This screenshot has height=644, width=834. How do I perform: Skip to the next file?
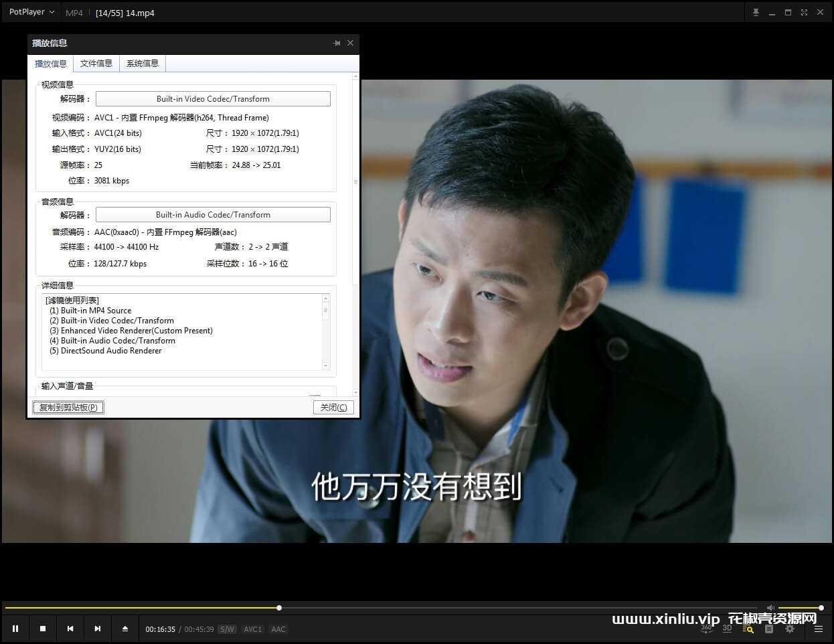click(x=98, y=629)
